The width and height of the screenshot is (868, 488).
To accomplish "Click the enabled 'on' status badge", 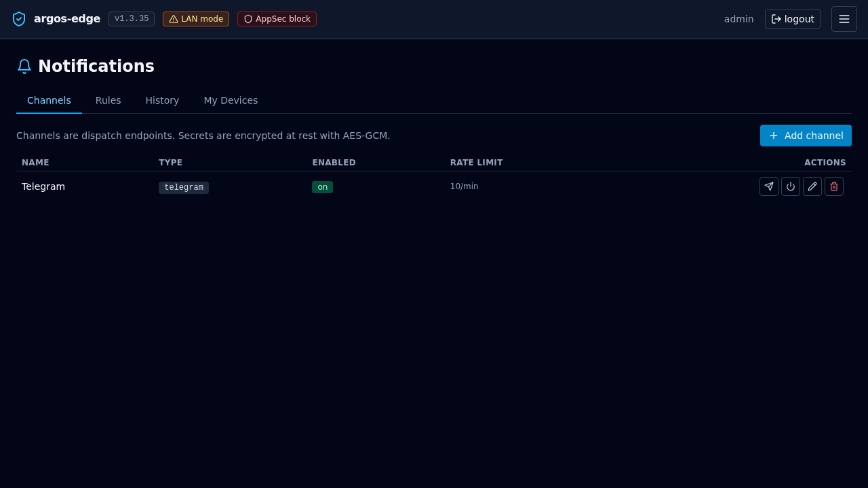I will (323, 187).
